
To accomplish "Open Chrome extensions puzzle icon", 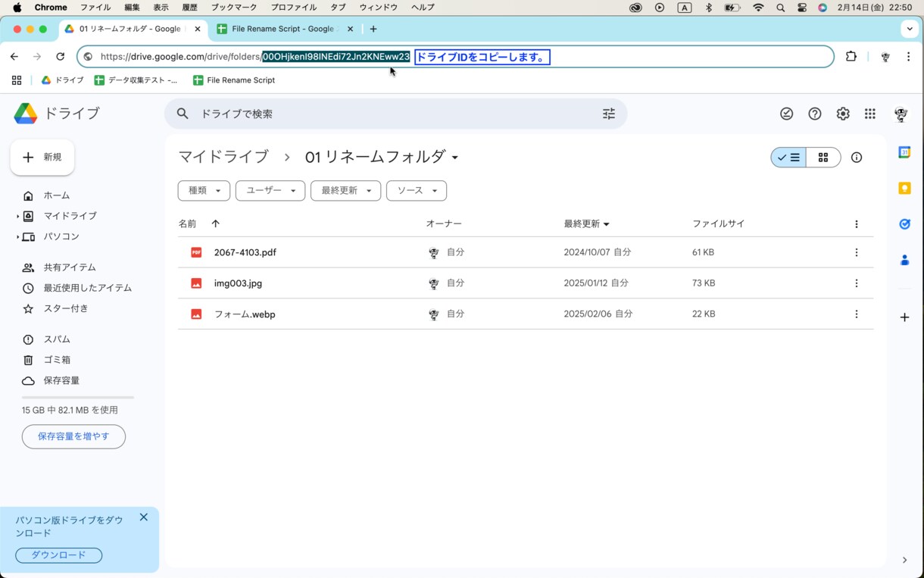I will coord(851,57).
